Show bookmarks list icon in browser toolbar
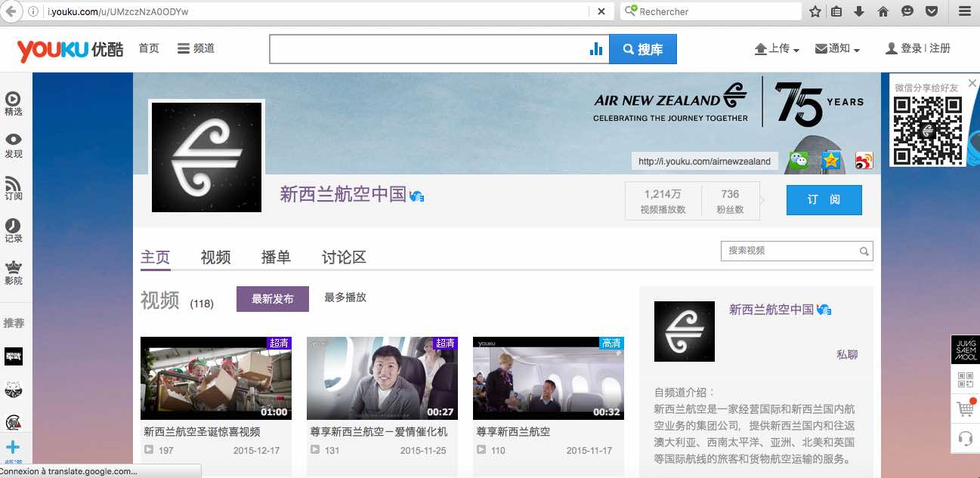This screenshot has height=478, width=980. click(x=836, y=11)
